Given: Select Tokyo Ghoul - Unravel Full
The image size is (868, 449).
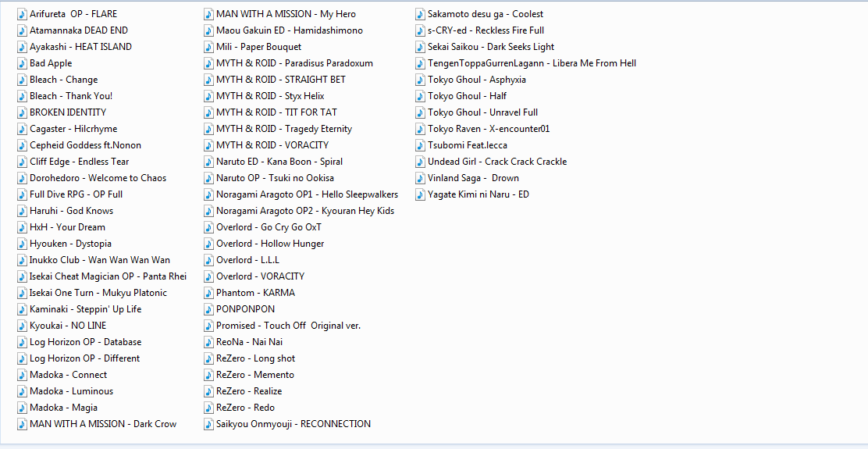Looking at the screenshot, I should (482, 112).
